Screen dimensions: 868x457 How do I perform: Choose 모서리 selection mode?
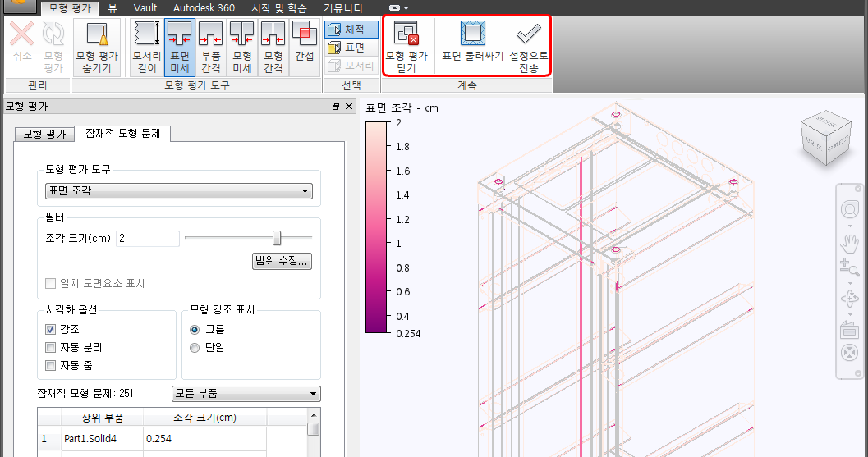351,66
